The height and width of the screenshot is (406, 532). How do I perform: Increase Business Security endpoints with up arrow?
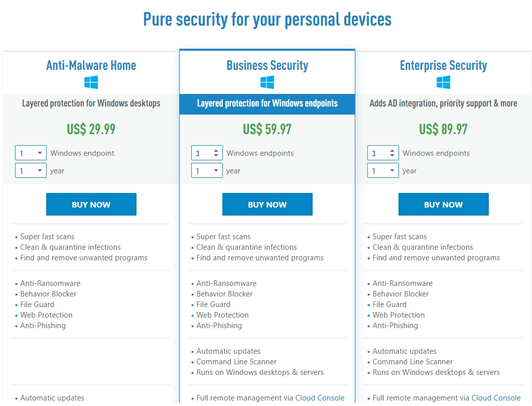(x=216, y=151)
